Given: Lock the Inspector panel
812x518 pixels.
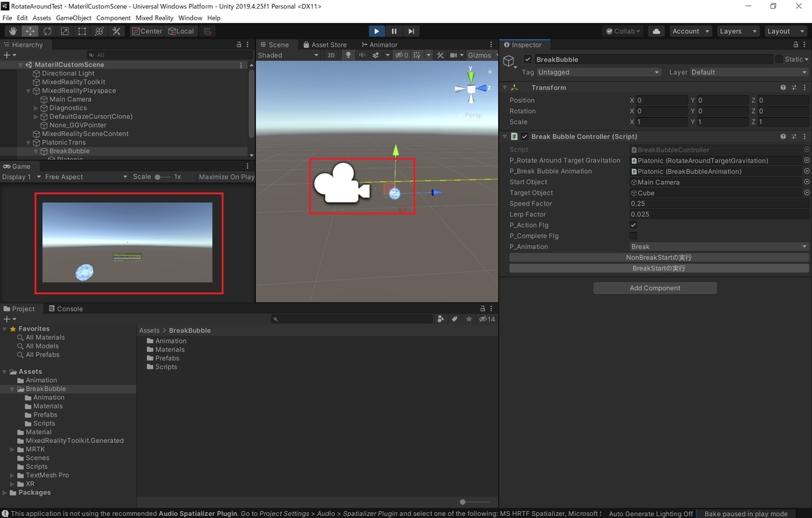Looking at the screenshot, I should (795, 45).
